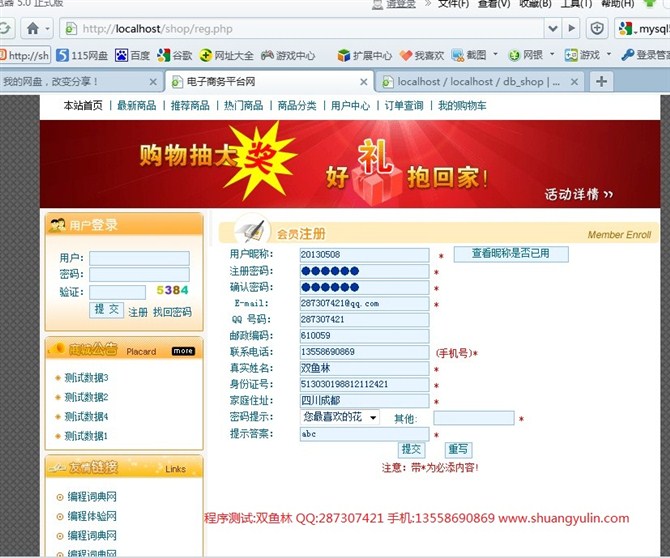Click the 其他 hint input field
The height and width of the screenshot is (558, 670).
[474, 418]
